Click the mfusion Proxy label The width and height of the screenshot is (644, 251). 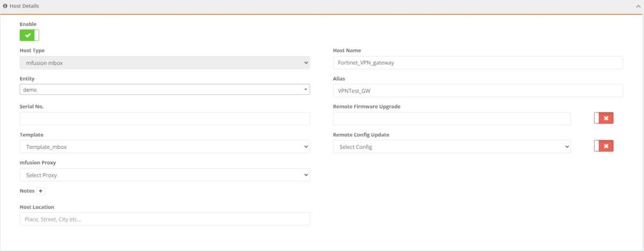click(x=38, y=162)
